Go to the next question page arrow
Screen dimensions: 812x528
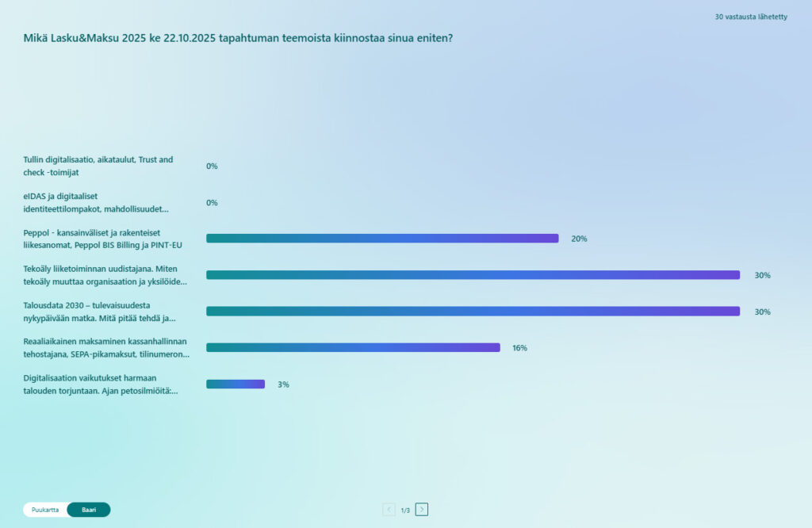point(422,510)
